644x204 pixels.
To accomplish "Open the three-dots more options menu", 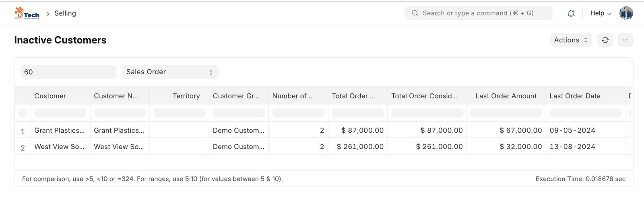I will tap(625, 40).
